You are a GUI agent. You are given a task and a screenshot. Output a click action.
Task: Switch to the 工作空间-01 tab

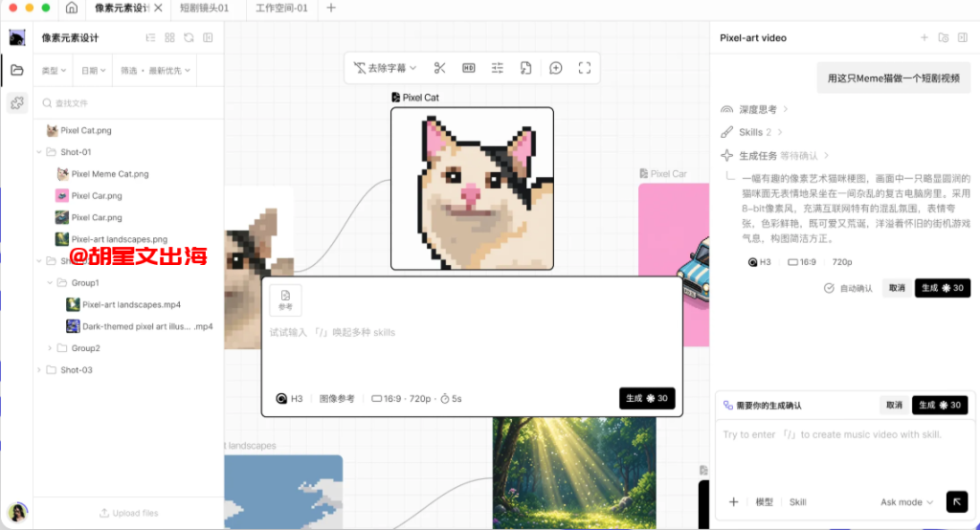coord(281,8)
